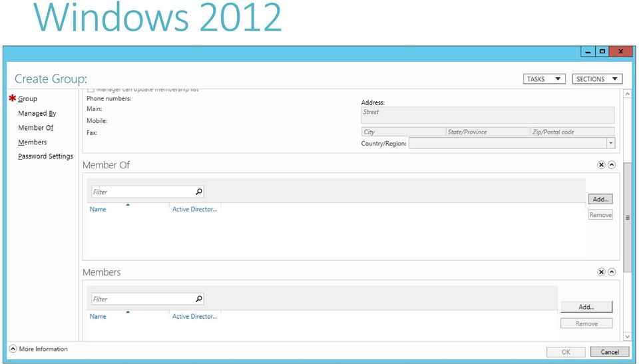Click the Zip/Postal code field

[572, 132]
